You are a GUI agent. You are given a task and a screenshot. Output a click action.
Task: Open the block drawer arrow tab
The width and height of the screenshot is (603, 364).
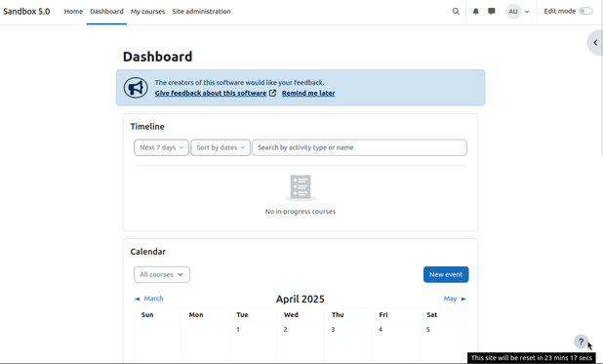point(595,42)
